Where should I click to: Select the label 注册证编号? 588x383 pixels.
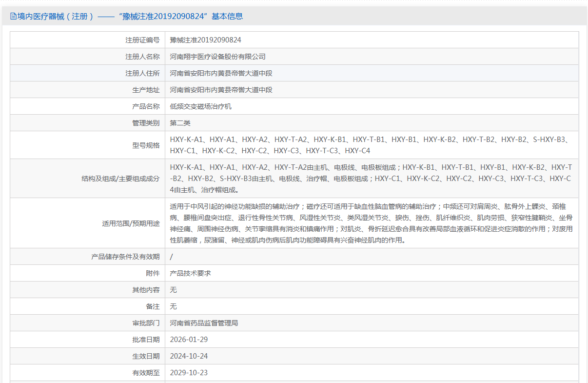[142, 40]
